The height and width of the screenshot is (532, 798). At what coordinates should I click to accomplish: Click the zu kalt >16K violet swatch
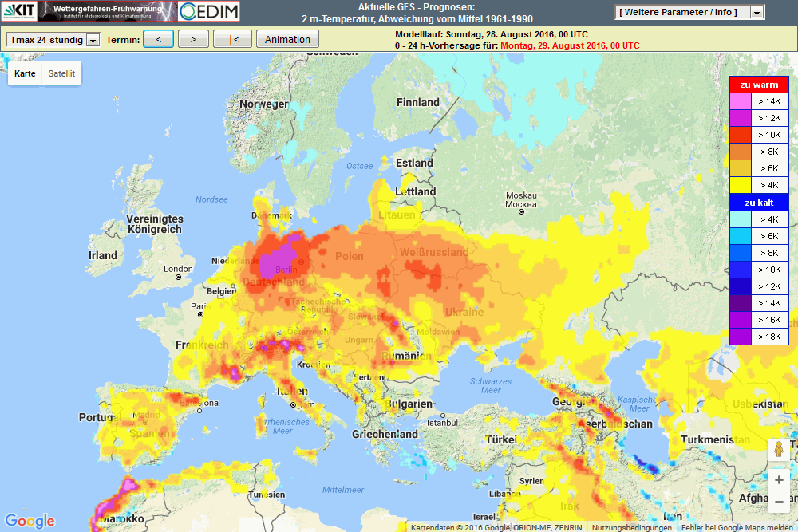tap(741, 320)
